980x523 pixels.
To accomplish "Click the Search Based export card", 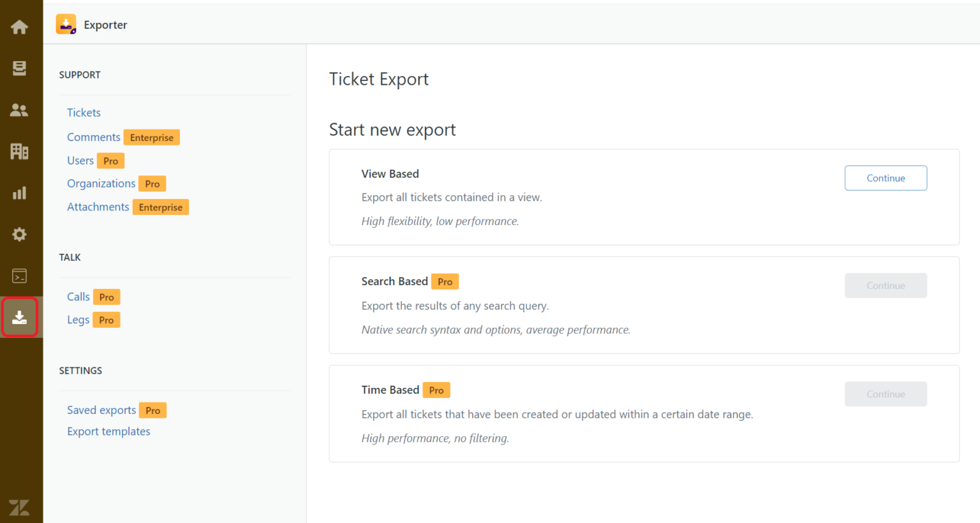I will [x=644, y=305].
